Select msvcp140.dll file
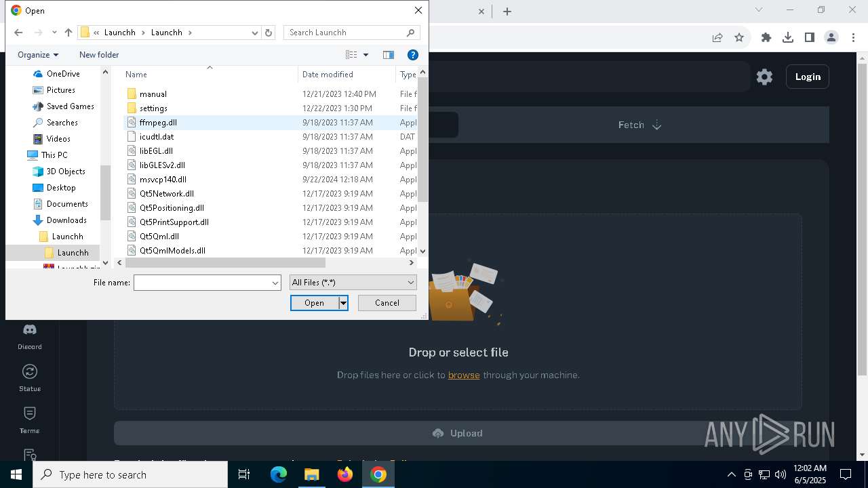Screen dimensions: 868x488 coord(163,180)
